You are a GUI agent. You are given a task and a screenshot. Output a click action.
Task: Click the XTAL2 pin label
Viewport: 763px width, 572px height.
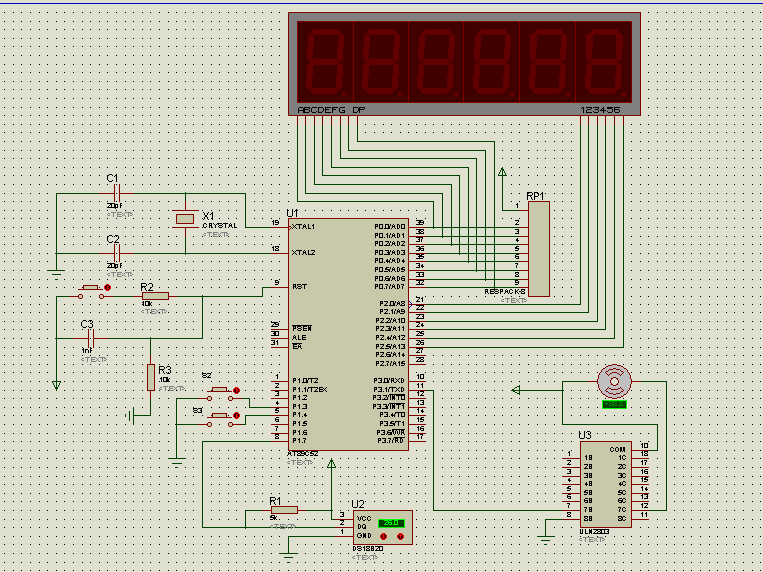304,252
